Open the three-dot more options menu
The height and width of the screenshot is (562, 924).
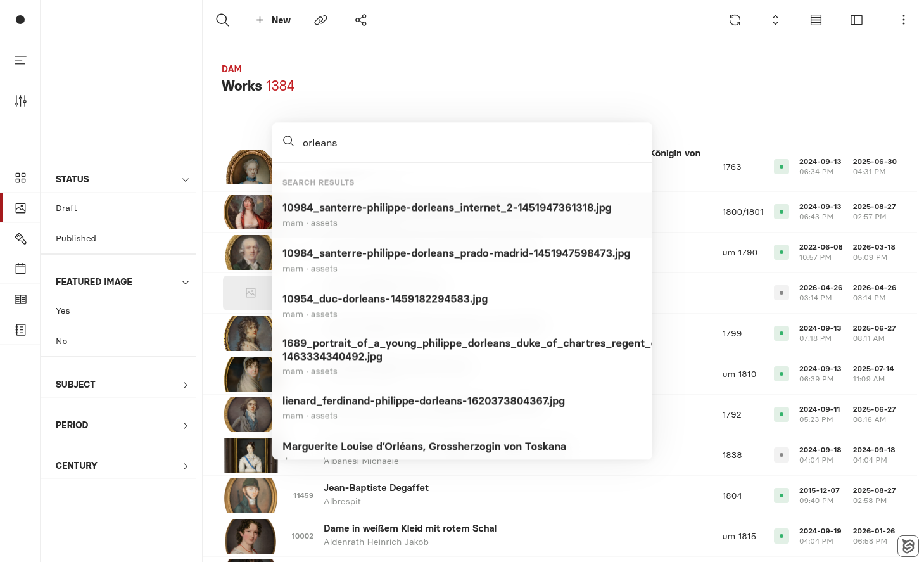pos(903,20)
